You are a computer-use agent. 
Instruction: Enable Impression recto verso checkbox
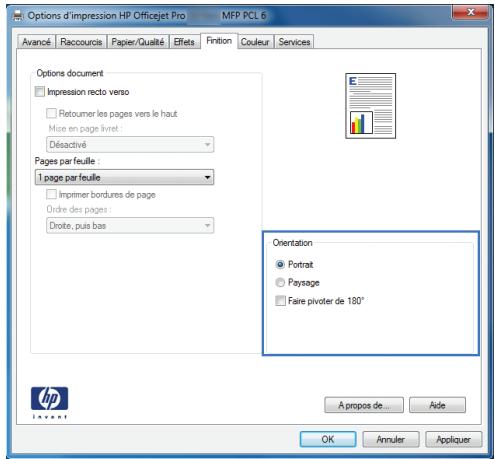click(x=40, y=92)
